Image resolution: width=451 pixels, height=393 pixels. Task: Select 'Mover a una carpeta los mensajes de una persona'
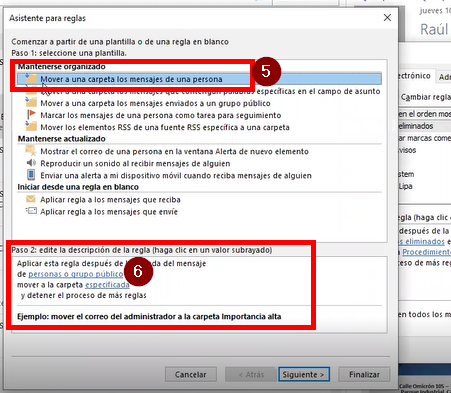click(199, 79)
